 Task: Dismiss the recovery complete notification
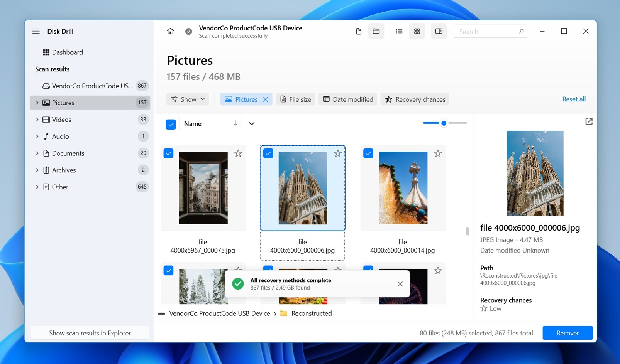point(400,284)
